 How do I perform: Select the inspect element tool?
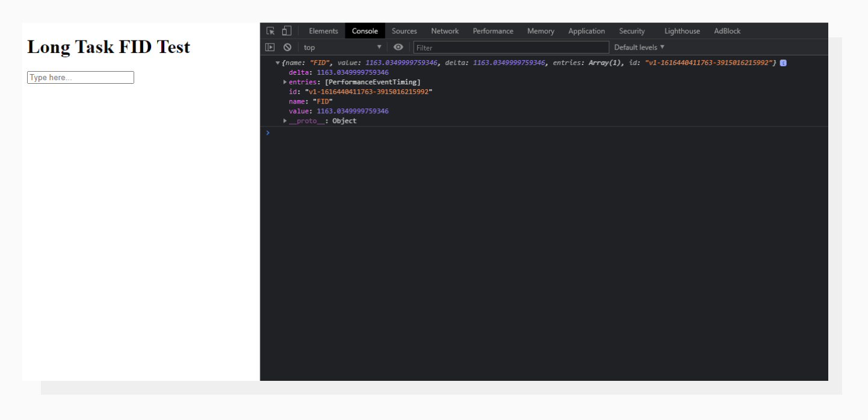(x=271, y=31)
